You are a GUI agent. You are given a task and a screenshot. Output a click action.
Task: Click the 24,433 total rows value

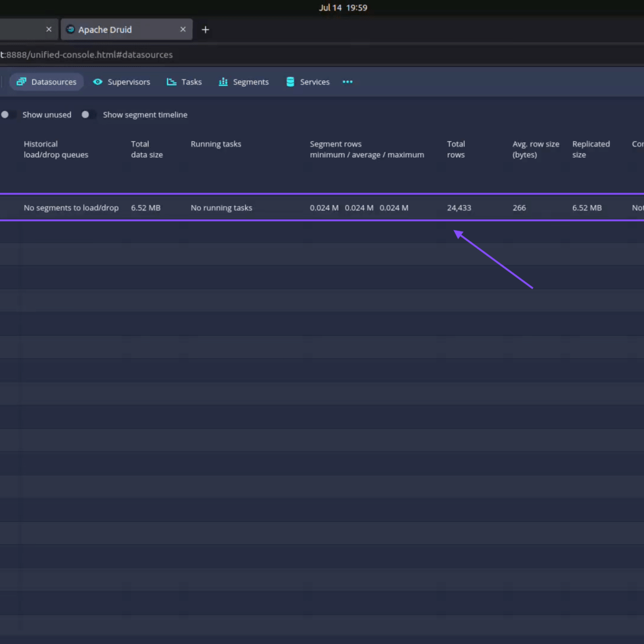[459, 208]
